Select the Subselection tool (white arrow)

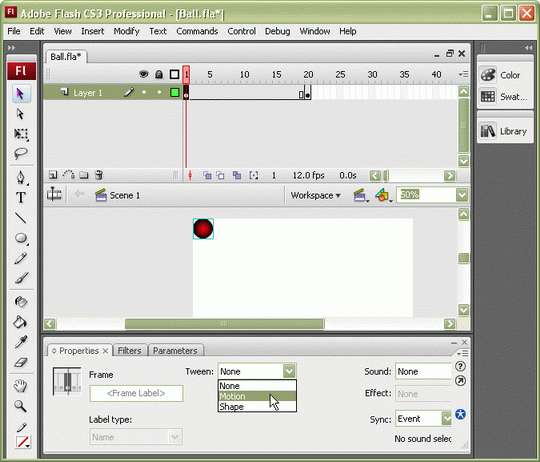[x=20, y=114]
